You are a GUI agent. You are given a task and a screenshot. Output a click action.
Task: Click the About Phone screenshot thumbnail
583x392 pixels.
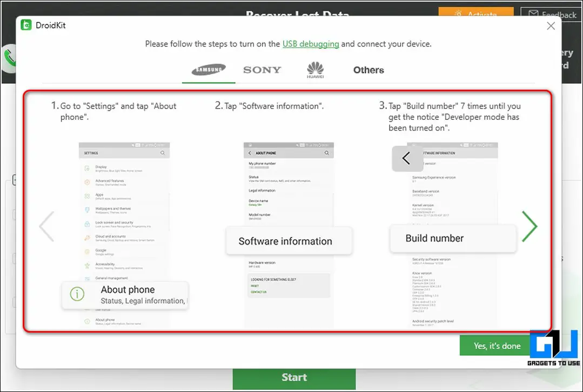tap(289, 235)
